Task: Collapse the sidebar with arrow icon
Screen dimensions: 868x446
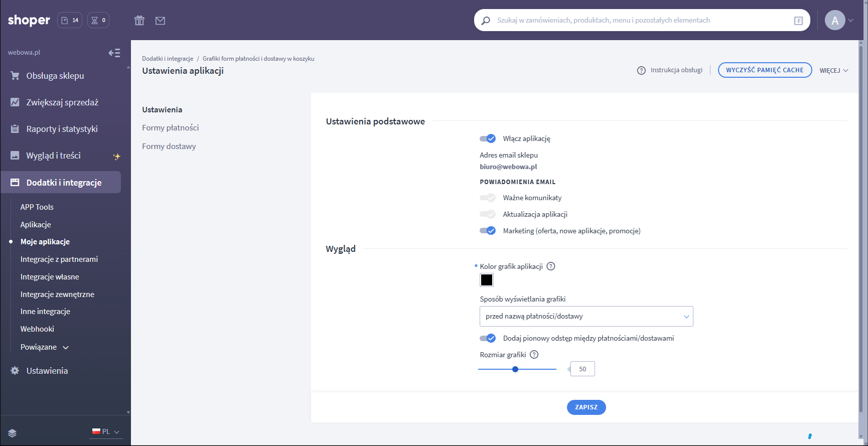Action: point(114,53)
